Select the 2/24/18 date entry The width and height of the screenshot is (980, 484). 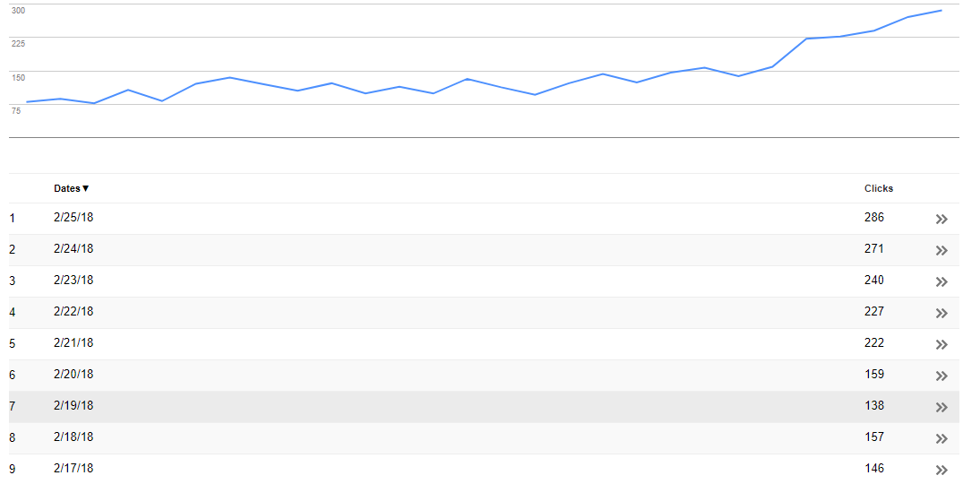[73, 249]
